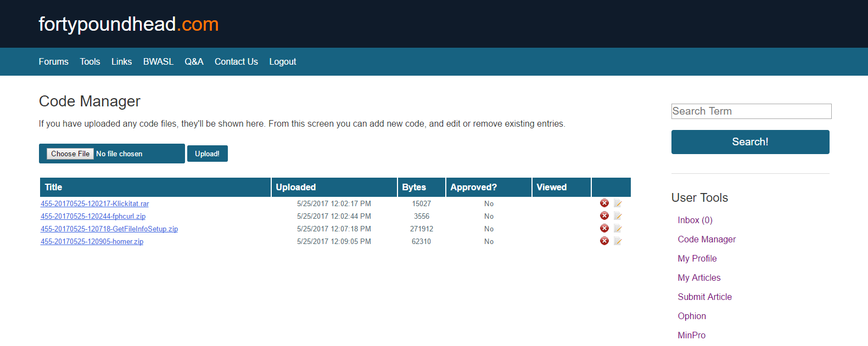
Task: Select the byte size 271912
Action: tap(422, 229)
